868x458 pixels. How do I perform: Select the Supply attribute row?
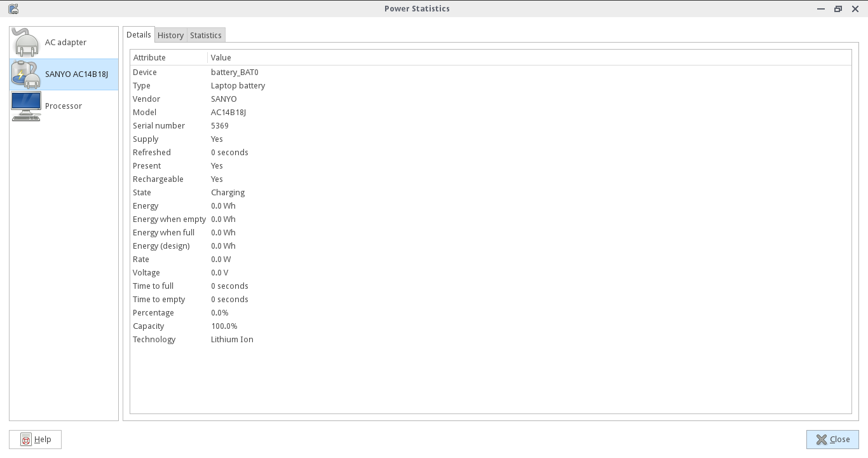click(146, 139)
